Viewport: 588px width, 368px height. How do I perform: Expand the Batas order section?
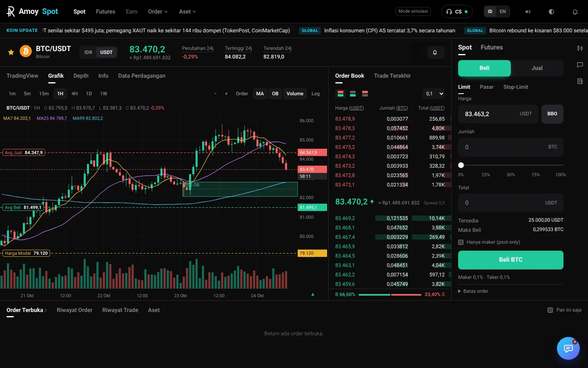point(473,291)
